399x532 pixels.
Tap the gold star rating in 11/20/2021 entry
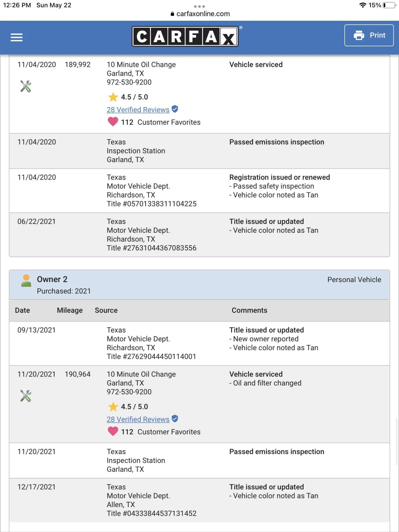113,407
